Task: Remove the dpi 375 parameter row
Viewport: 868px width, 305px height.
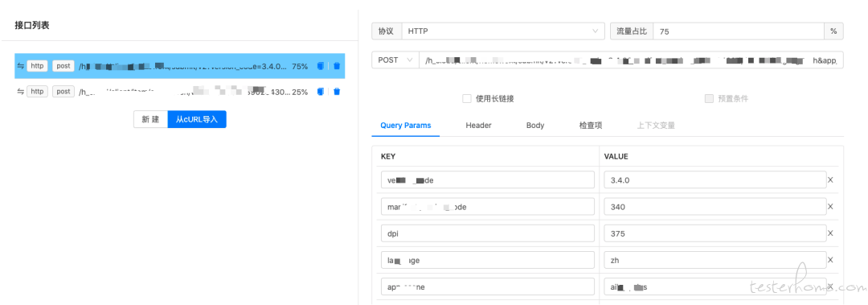Action: (x=830, y=233)
